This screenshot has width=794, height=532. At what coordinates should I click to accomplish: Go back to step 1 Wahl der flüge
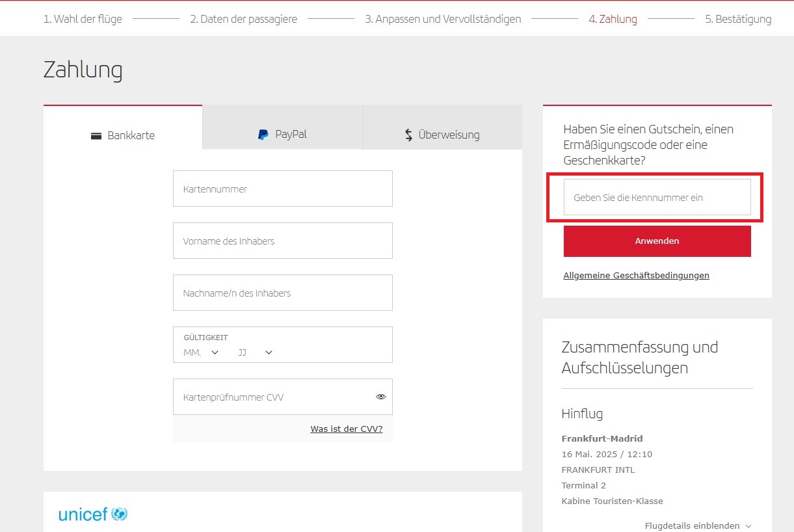click(83, 19)
